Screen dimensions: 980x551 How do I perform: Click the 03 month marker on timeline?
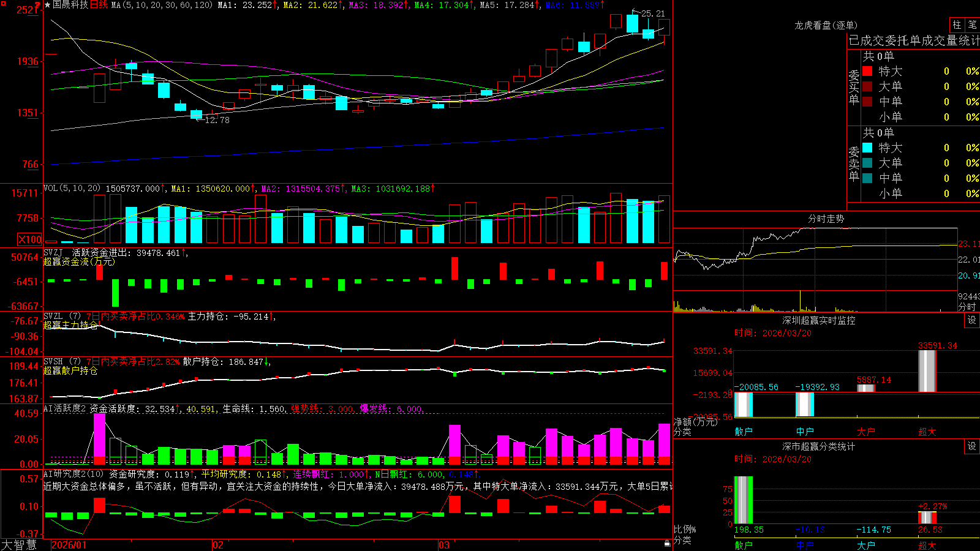(x=444, y=545)
